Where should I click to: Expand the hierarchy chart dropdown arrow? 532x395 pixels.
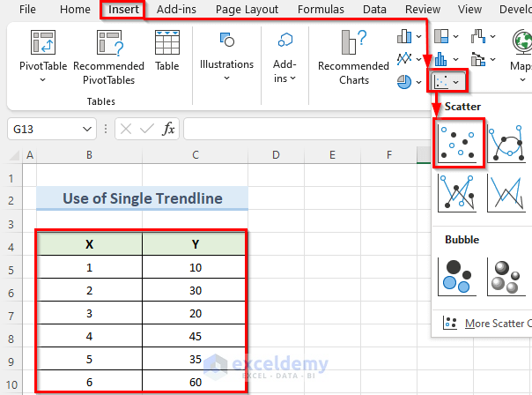click(455, 36)
